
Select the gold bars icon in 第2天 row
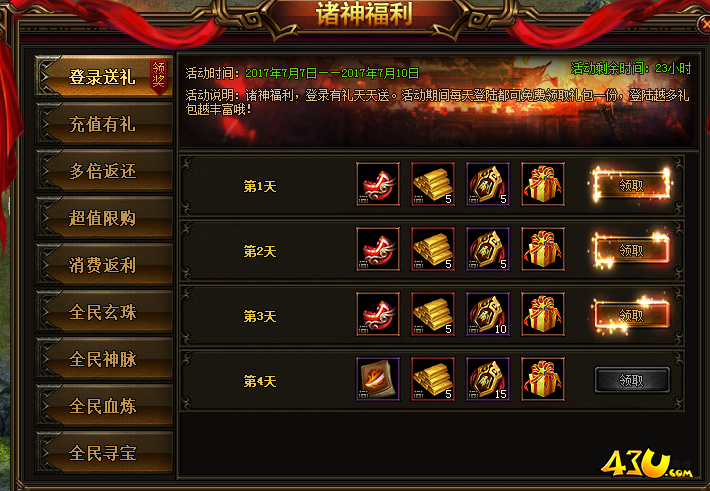[x=433, y=249]
